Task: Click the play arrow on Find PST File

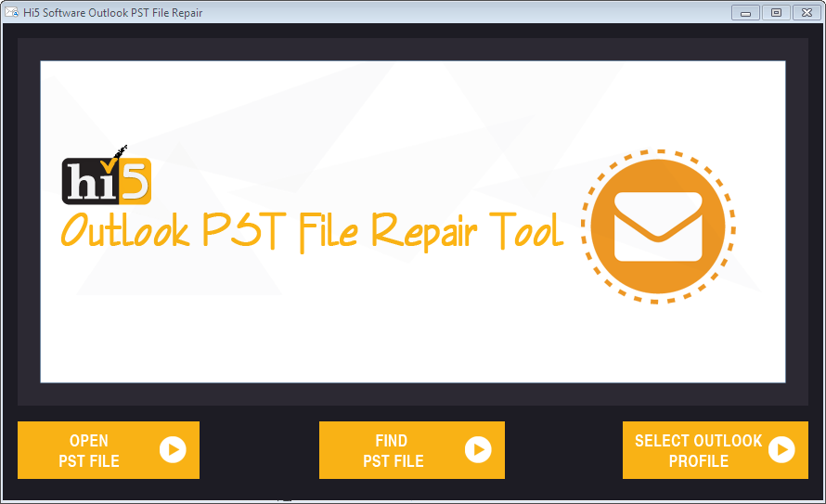Action: tap(478, 450)
